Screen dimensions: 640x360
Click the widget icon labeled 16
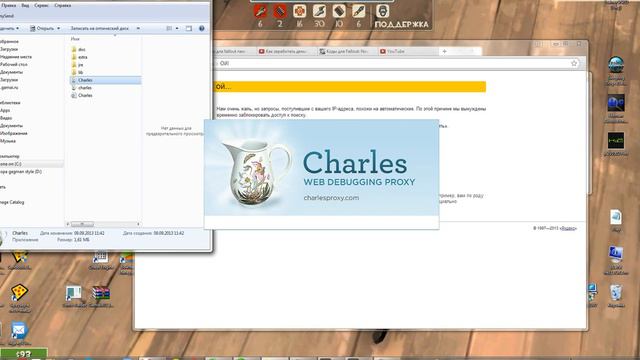[x=300, y=11]
